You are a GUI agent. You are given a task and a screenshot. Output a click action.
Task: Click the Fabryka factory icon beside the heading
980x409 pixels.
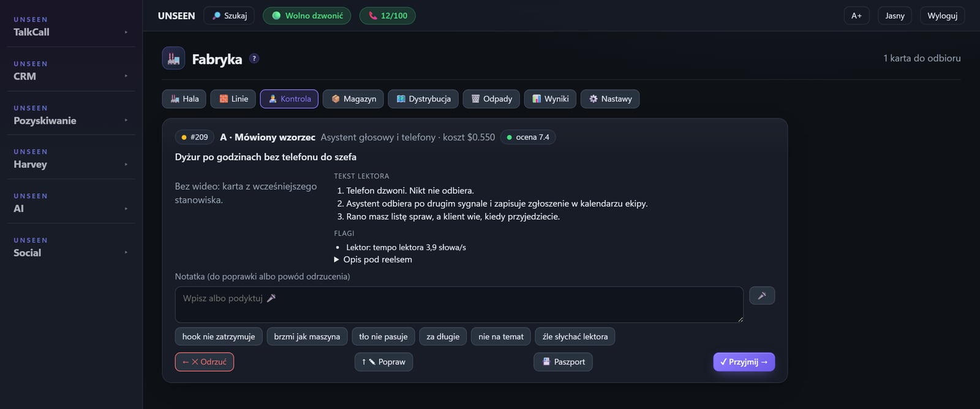pos(173,58)
